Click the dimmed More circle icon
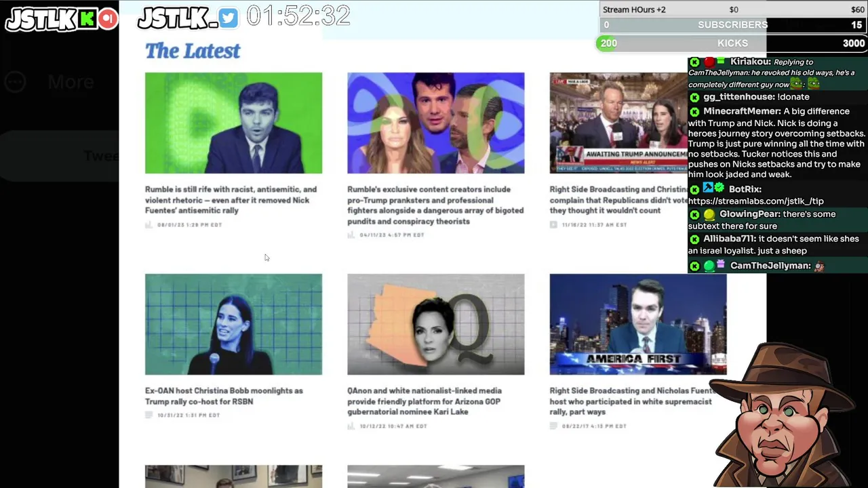 point(15,83)
